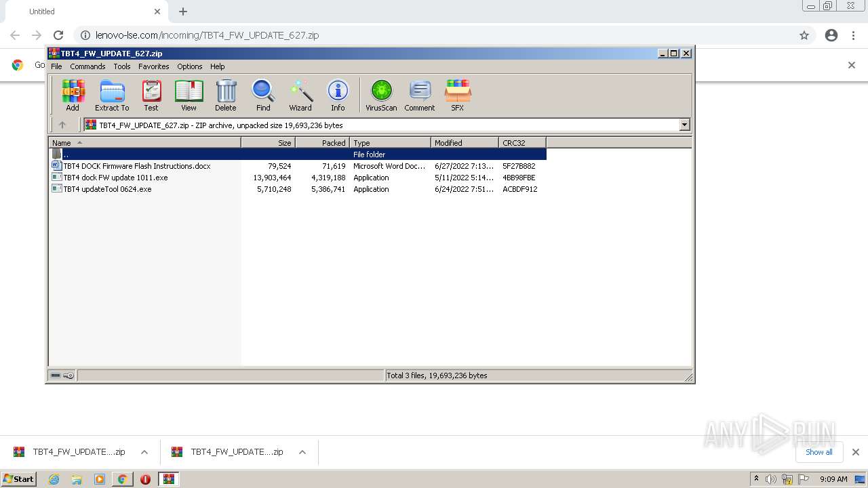This screenshot has width=868, height=488.
Task: Expand the archive path dropdown
Action: 684,125
